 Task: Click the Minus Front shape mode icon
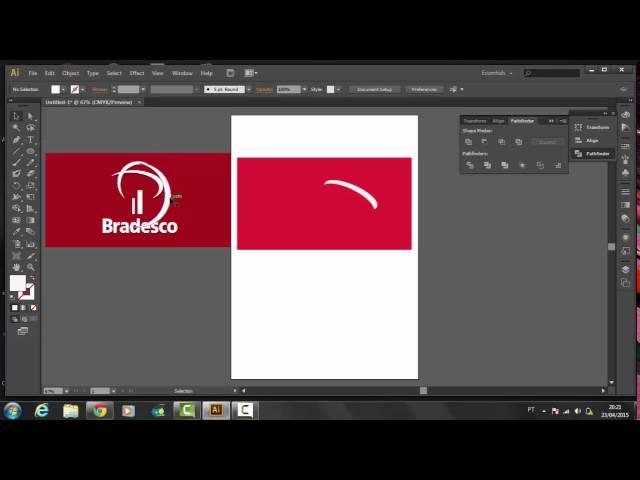point(484,142)
